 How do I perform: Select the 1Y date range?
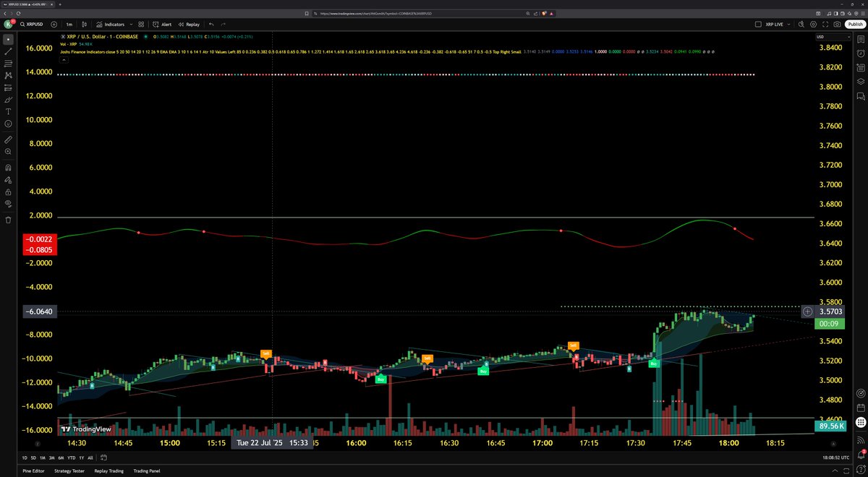82,457
